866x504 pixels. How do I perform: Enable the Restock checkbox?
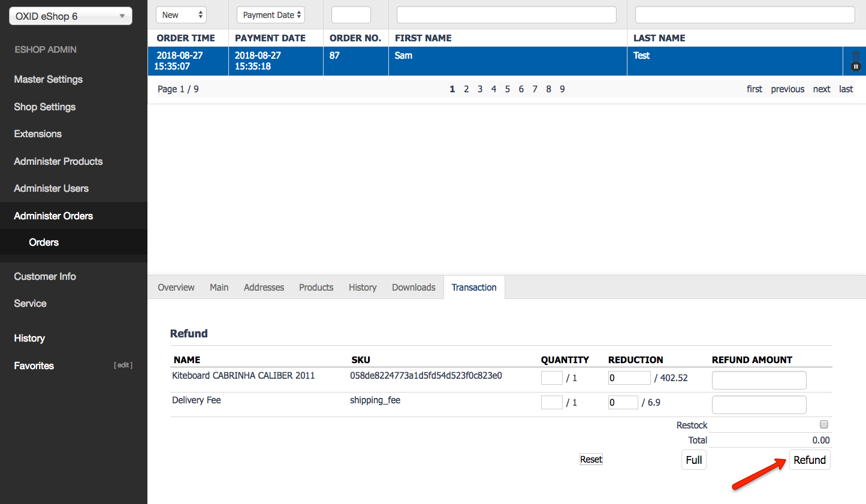tap(823, 424)
